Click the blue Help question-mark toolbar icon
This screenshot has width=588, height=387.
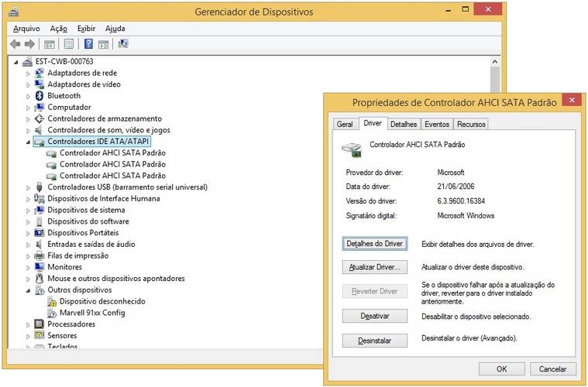(x=88, y=44)
